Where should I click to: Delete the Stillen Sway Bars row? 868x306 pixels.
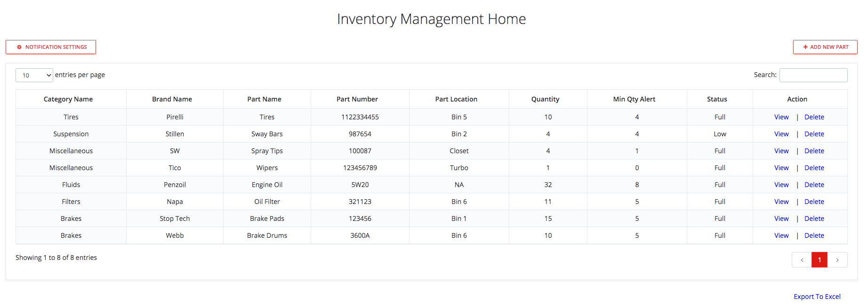coord(814,134)
